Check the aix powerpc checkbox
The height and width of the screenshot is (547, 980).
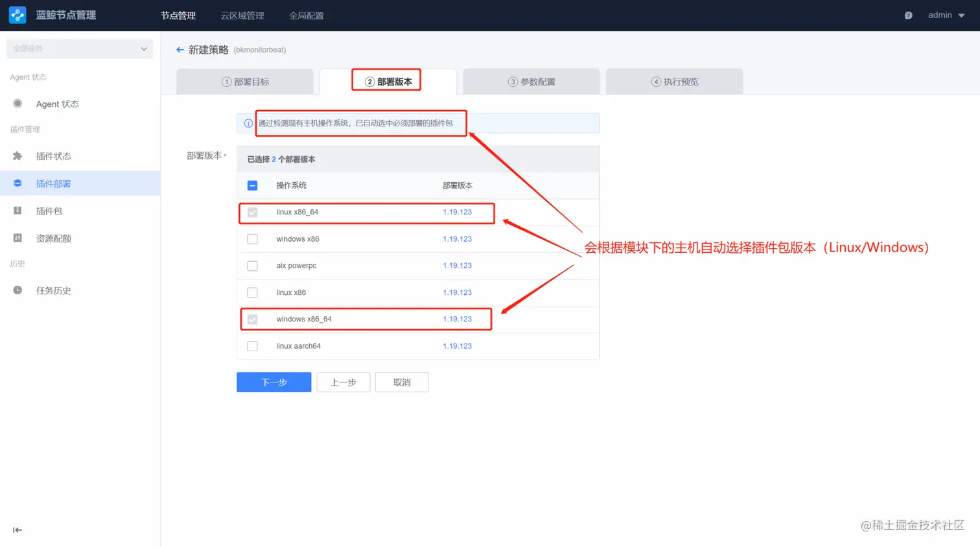[253, 266]
